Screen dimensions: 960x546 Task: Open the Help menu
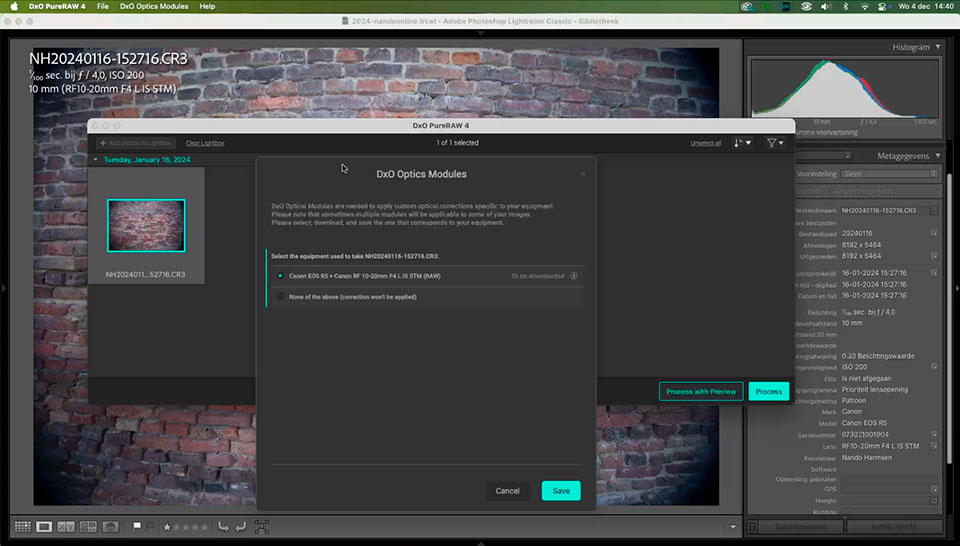207,6
